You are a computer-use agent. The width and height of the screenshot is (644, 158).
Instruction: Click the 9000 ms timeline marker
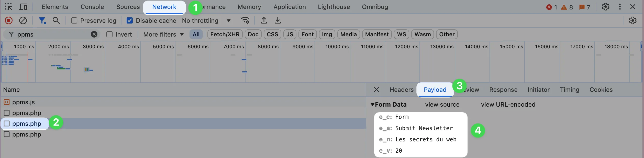(303, 47)
